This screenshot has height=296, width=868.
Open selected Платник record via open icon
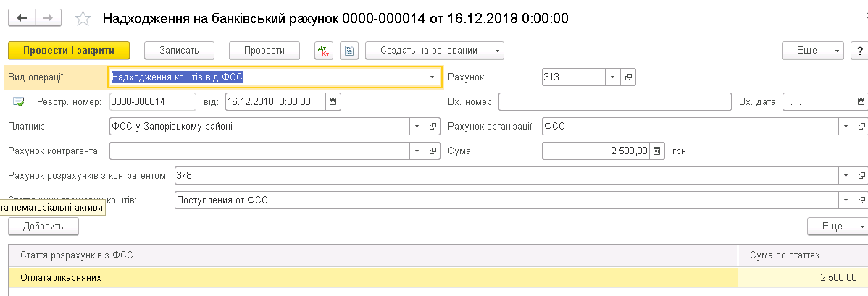(433, 127)
